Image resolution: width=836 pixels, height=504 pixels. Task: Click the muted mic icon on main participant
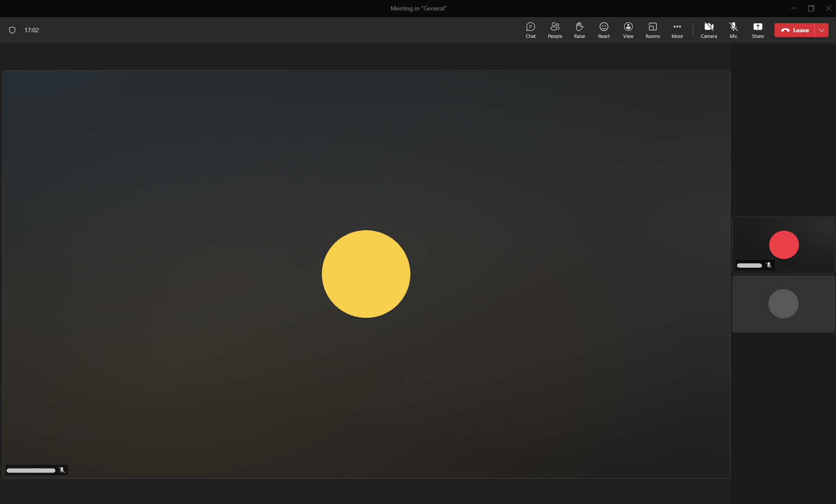[x=62, y=470]
